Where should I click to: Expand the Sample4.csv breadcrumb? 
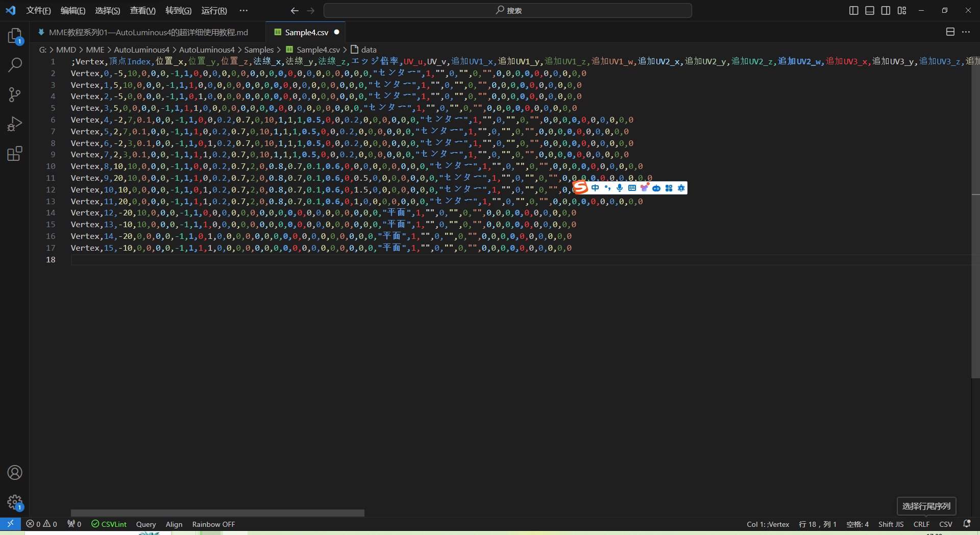(313, 50)
